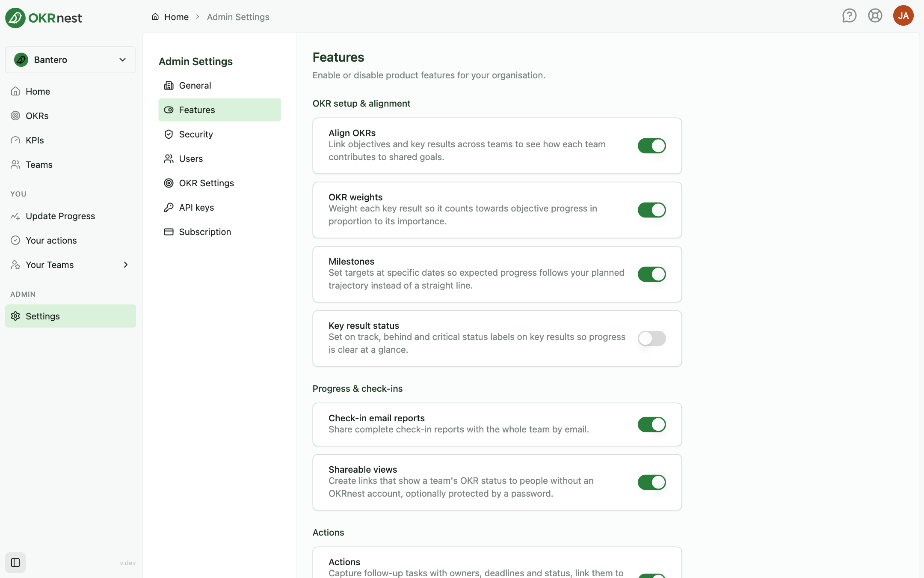Click Admin Settings breadcrumb text
This screenshot has width=924, height=578.
[x=238, y=17]
